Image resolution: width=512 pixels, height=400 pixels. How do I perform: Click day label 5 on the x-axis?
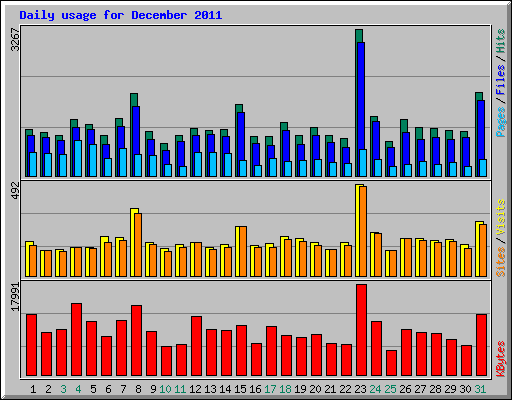(x=93, y=389)
